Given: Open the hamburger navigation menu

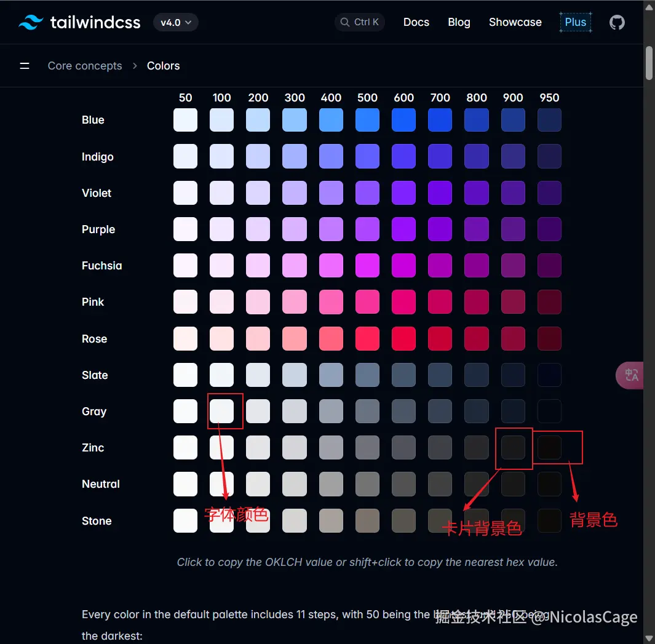Looking at the screenshot, I should pyautogui.click(x=25, y=66).
